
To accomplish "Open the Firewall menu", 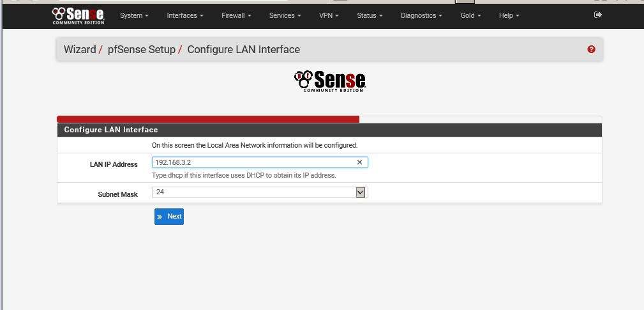I will click(236, 15).
